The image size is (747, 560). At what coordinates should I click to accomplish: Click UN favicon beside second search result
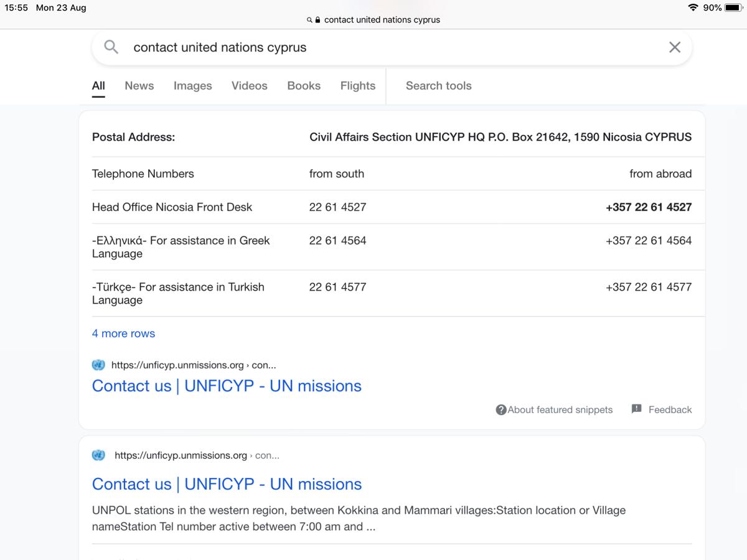point(98,455)
